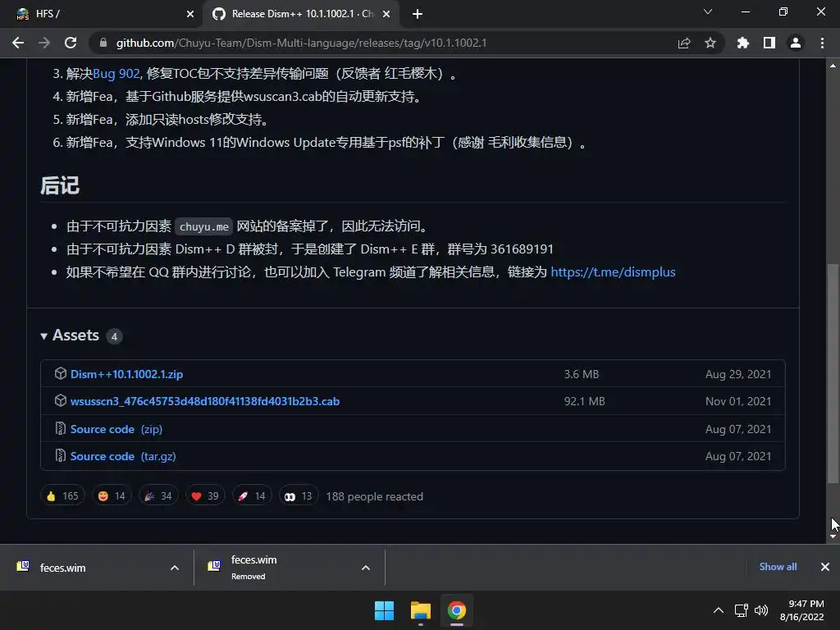
Task: Open a new browser tab
Action: tap(418, 14)
